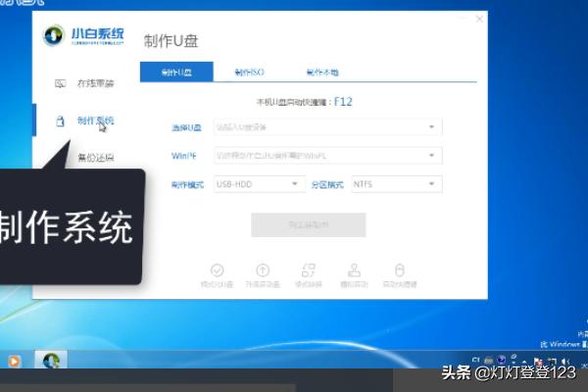Click the Action Center flag tray icon

(538, 362)
